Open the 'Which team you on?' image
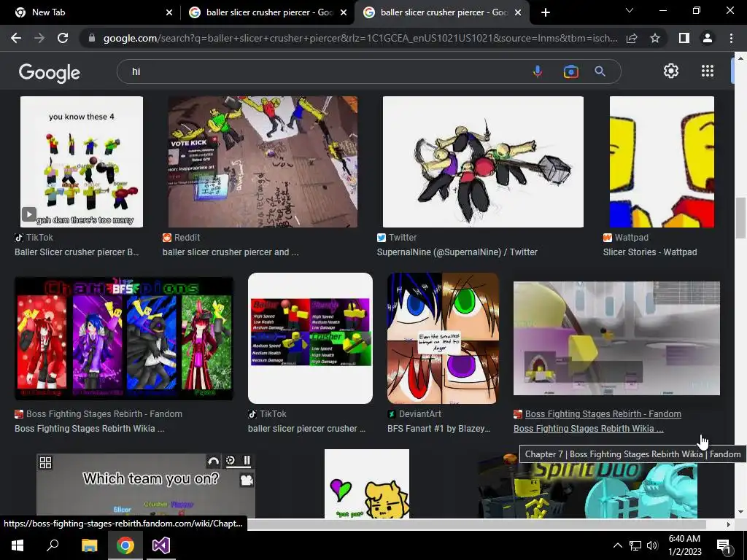The image size is (747, 560). tap(146, 485)
